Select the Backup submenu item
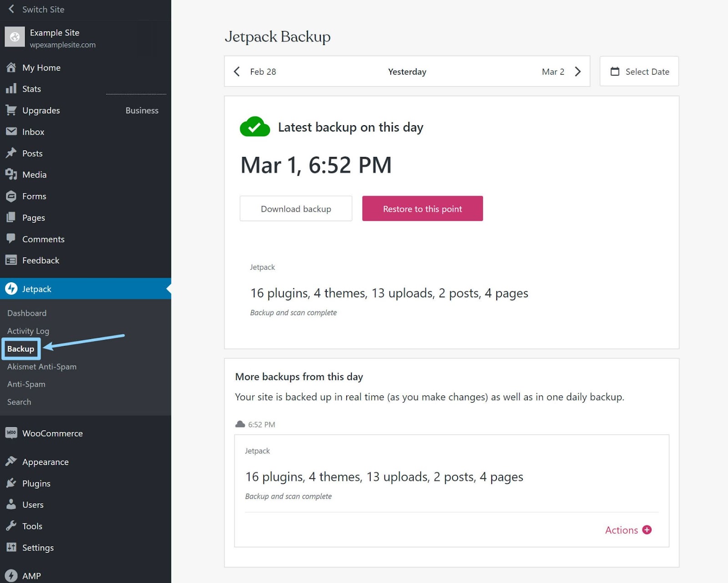 21,349
